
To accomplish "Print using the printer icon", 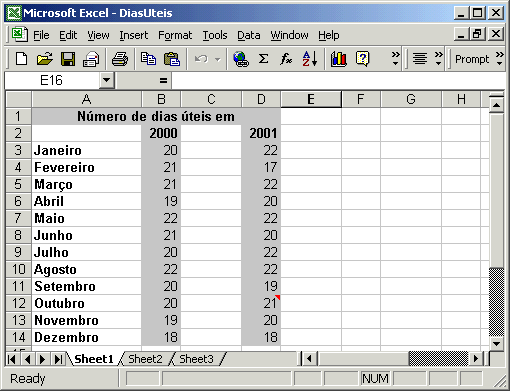I will tap(120, 59).
